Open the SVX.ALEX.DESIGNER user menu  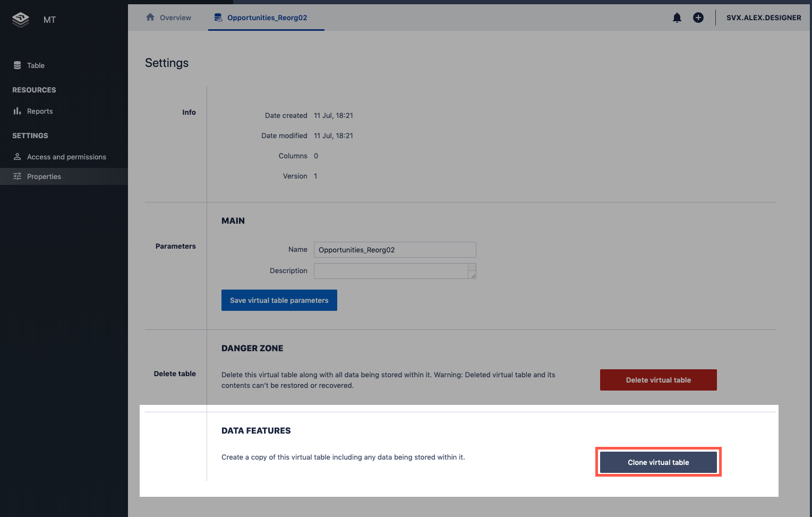tap(763, 18)
